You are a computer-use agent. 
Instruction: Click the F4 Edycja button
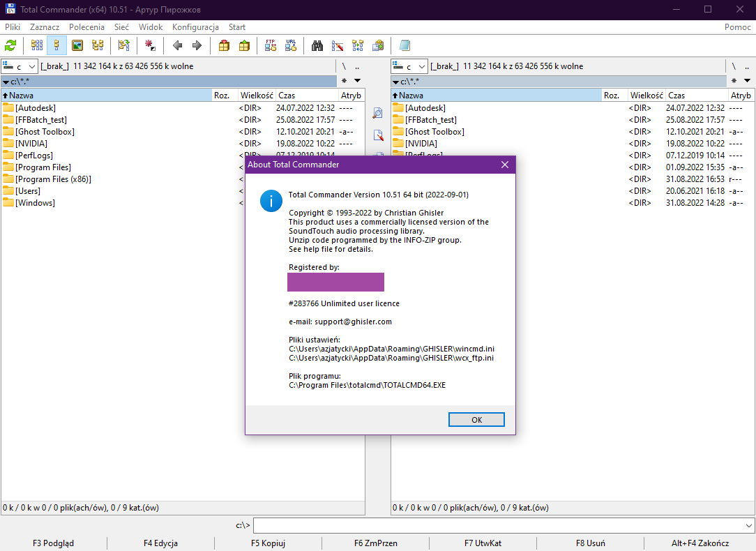(160, 543)
